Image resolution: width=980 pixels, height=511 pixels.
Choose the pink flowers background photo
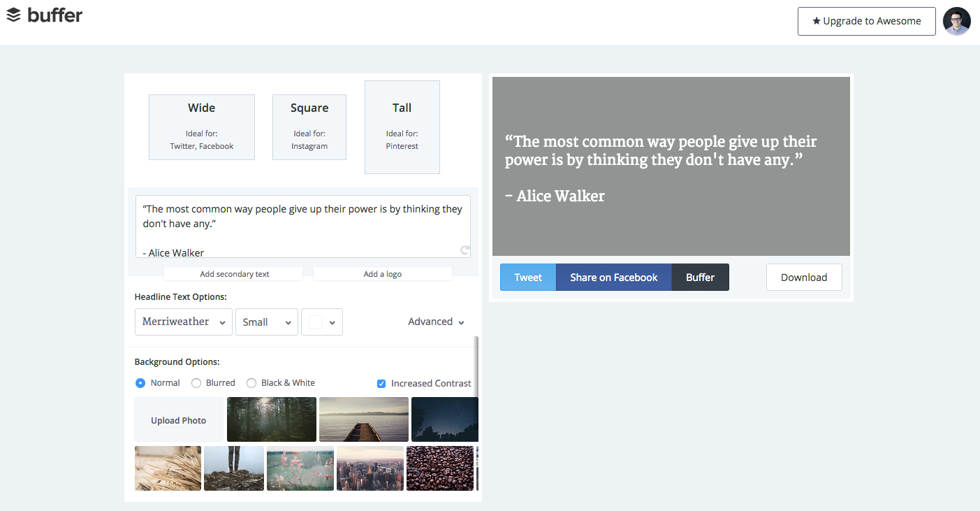(300, 468)
